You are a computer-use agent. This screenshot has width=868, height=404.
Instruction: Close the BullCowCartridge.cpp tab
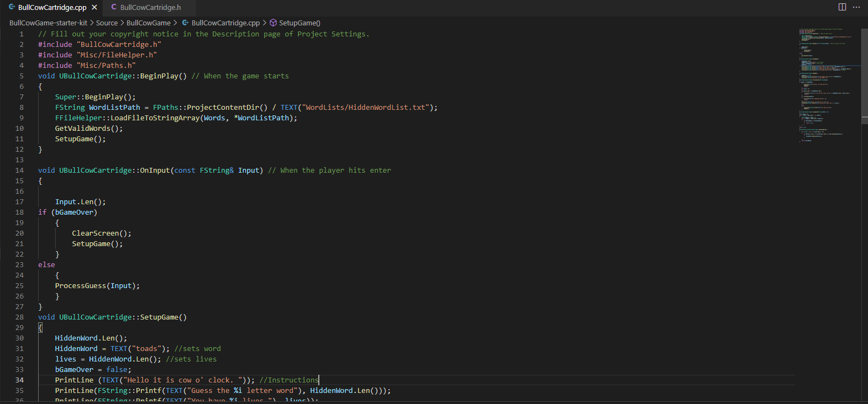94,7
